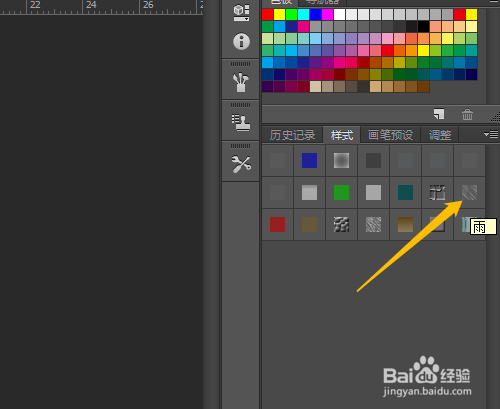Screen dimensions: 500x409
Task: Apply the gray radial gradient style
Action: point(341,160)
